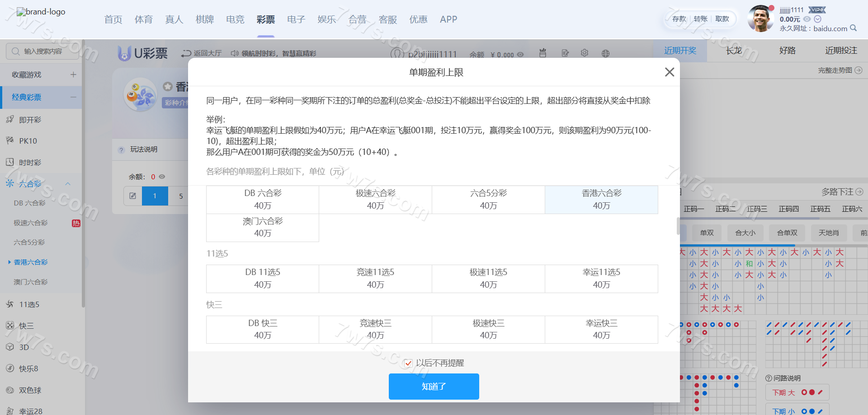868x415 pixels.
Task: Open the 电子 top navigation menu
Action: [x=296, y=19]
